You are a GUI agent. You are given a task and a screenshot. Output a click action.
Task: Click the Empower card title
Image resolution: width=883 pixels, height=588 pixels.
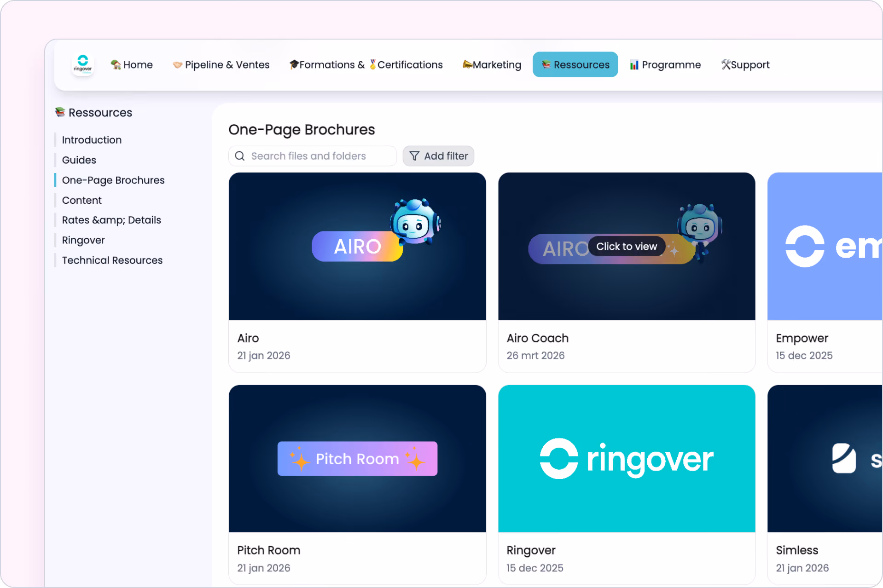(802, 339)
